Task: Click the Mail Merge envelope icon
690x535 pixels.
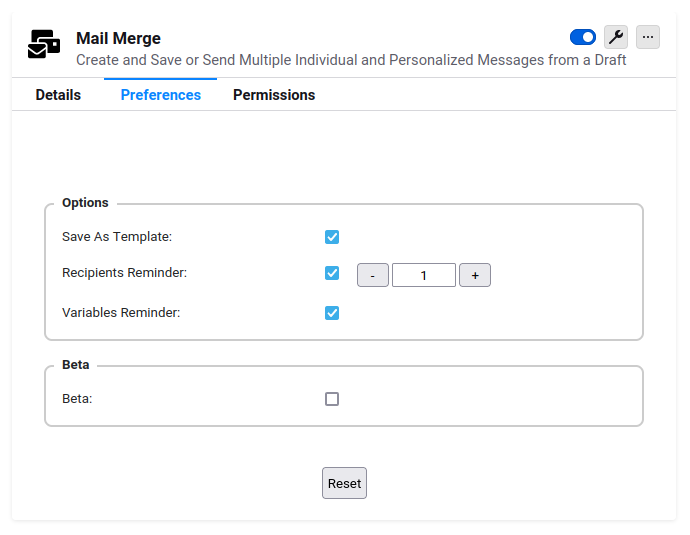Action: click(44, 44)
